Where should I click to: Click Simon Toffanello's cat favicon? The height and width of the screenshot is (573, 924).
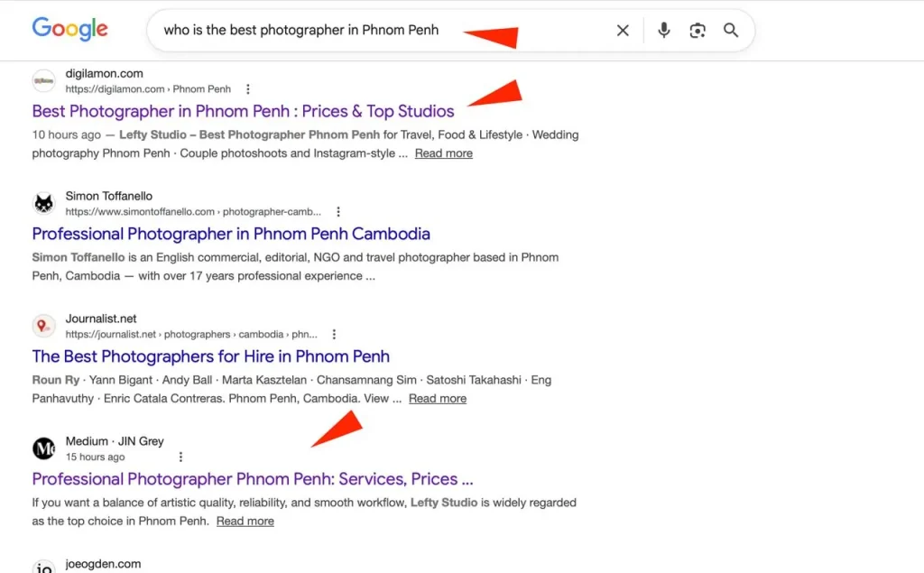(x=43, y=203)
